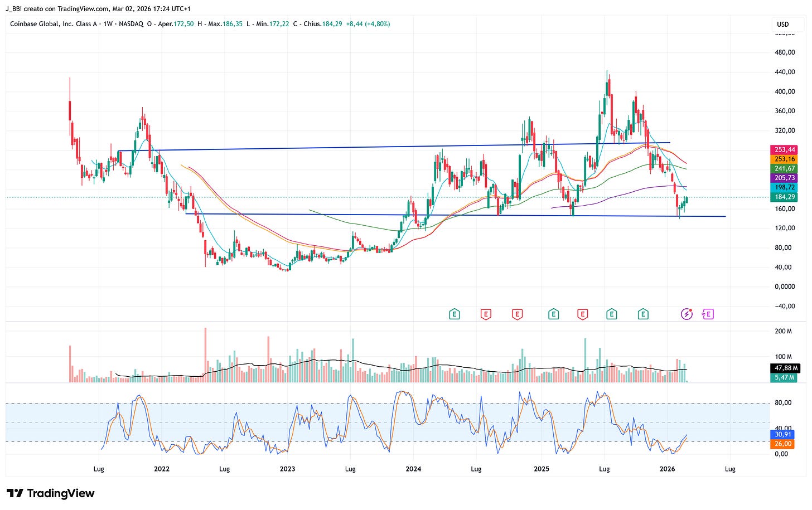This screenshot has width=812, height=510.
Task: Click the purple upcoming earnings E icon
Action: (708, 314)
